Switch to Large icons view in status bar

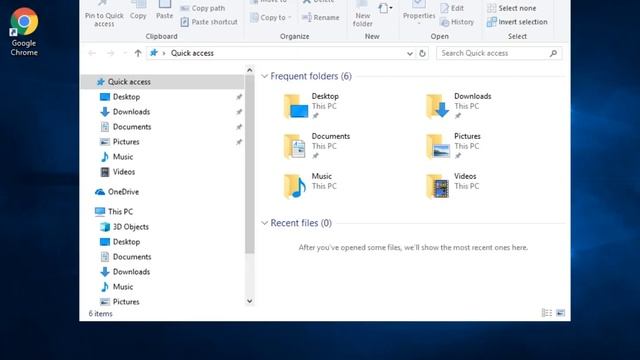click(560, 313)
